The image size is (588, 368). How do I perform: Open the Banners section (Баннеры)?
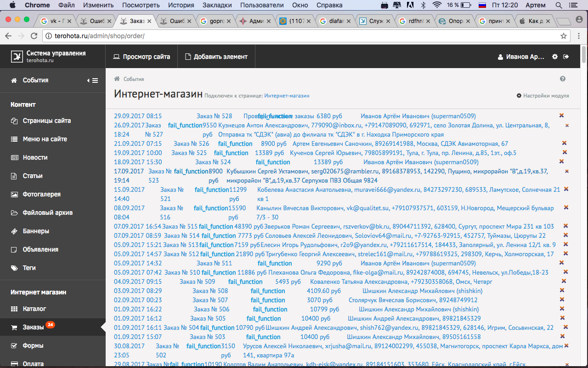pos(36,231)
